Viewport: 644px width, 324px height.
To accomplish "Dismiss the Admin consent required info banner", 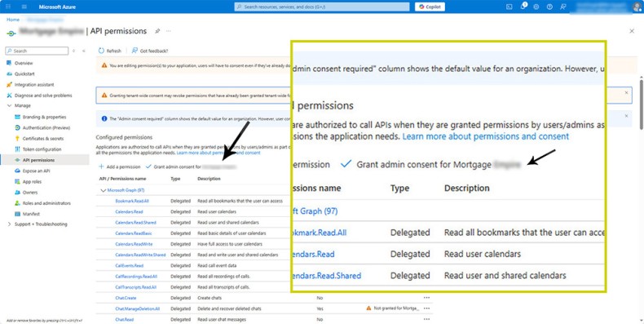I will pyautogui.click(x=626, y=117).
